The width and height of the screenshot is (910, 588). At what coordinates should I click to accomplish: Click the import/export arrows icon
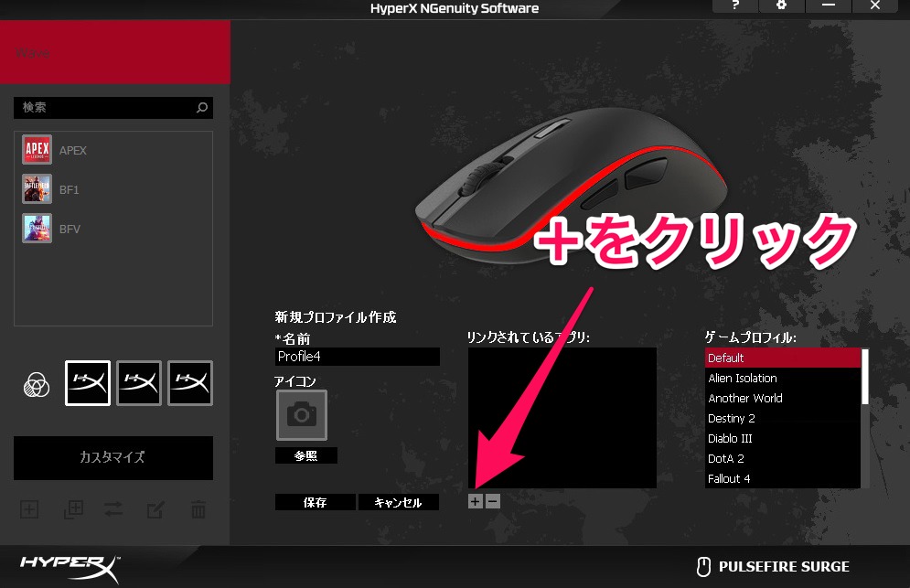pos(113,509)
